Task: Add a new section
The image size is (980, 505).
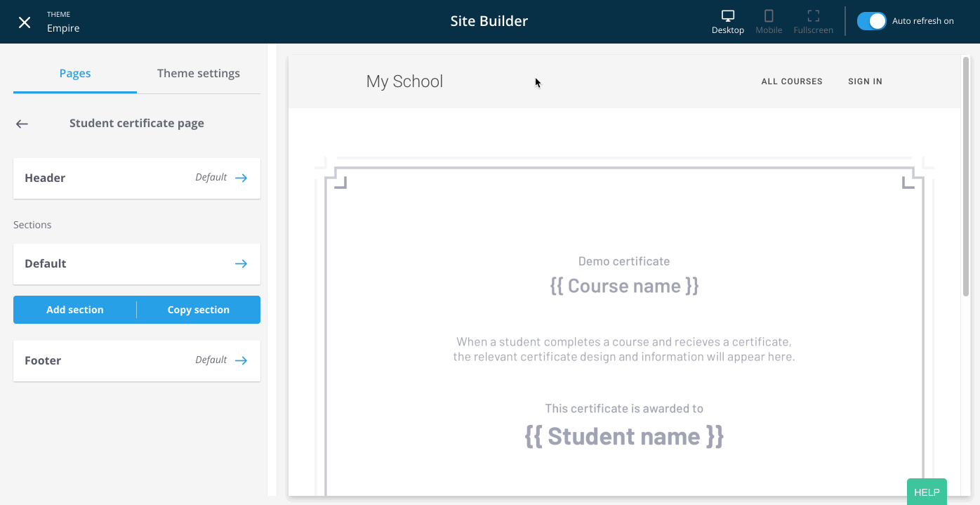Action: point(74,309)
